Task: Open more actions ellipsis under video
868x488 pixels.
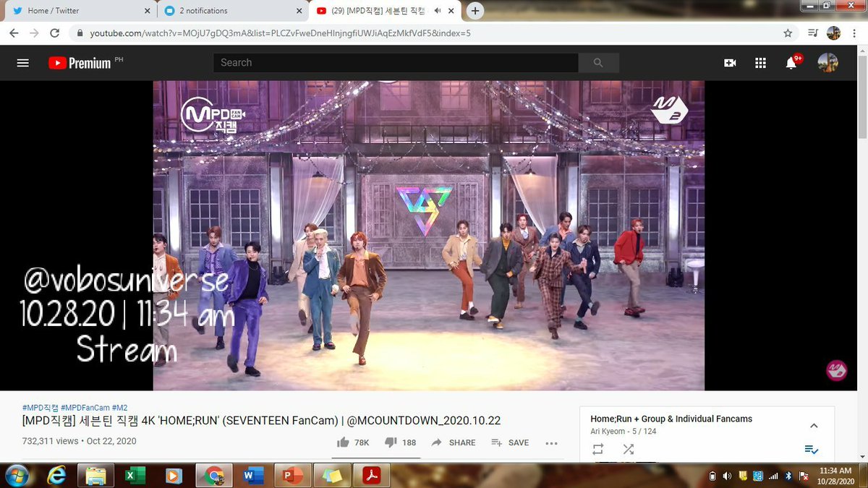Action: point(551,442)
